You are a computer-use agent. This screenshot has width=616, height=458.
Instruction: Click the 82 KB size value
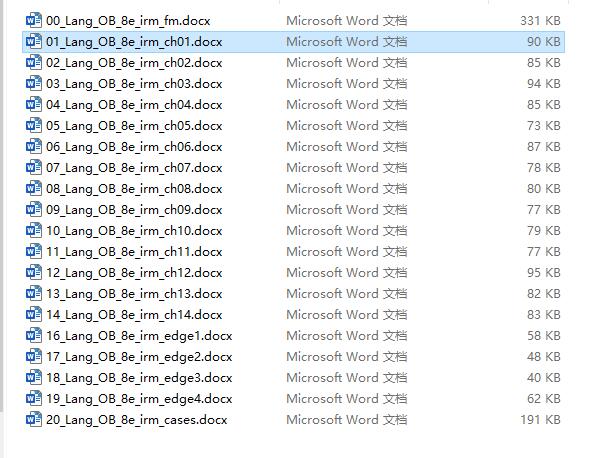pos(544,293)
